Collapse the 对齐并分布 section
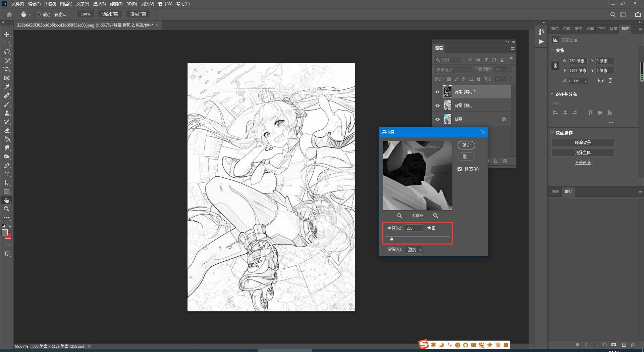This screenshot has width=644, height=352. point(552,94)
